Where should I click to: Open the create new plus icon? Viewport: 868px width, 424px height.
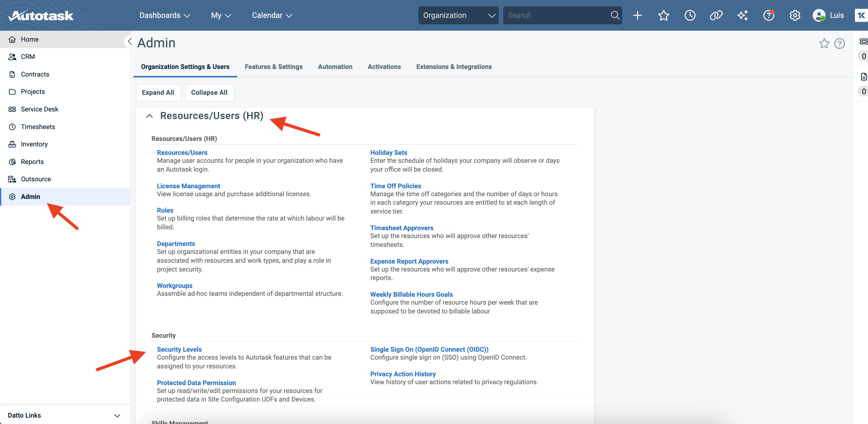pyautogui.click(x=638, y=15)
